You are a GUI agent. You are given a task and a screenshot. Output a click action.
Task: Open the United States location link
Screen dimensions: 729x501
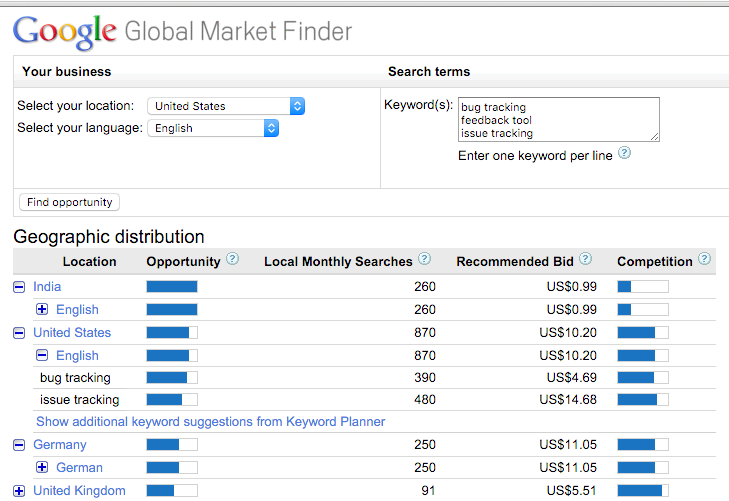pyautogui.click(x=72, y=333)
